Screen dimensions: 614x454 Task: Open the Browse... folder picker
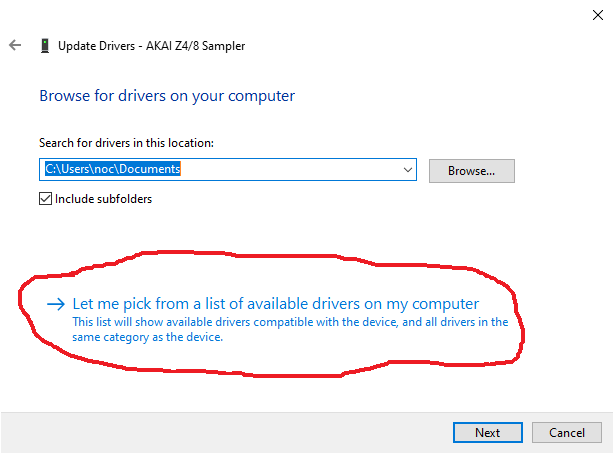471,171
